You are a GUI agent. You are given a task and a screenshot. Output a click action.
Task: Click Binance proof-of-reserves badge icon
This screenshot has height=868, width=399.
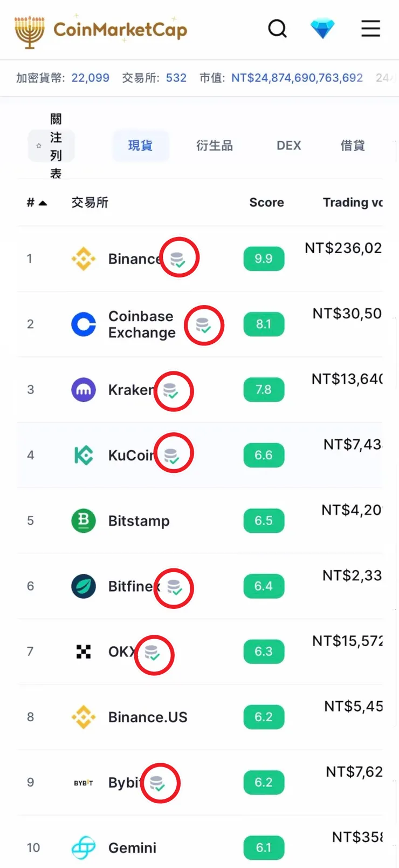click(x=178, y=259)
